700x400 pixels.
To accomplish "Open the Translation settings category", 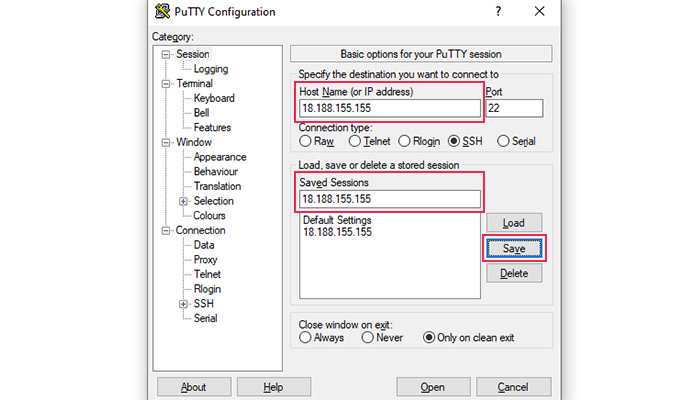I will 217,186.
